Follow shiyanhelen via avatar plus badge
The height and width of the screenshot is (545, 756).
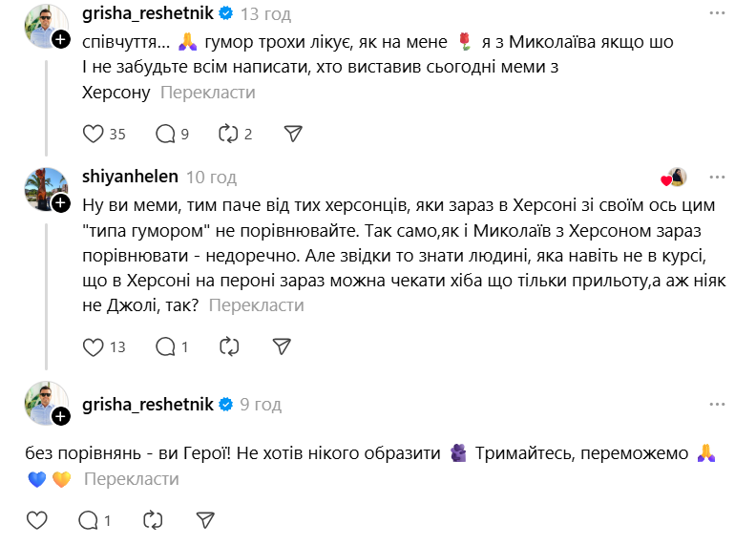click(x=61, y=203)
